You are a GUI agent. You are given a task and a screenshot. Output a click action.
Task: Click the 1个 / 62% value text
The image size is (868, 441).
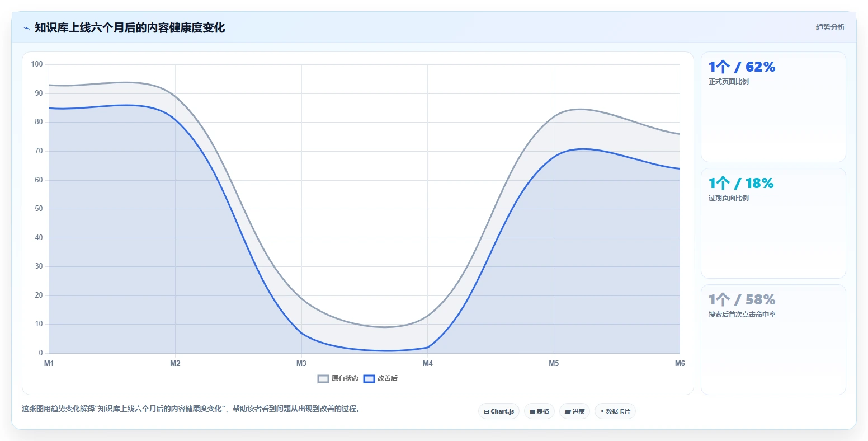point(742,67)
